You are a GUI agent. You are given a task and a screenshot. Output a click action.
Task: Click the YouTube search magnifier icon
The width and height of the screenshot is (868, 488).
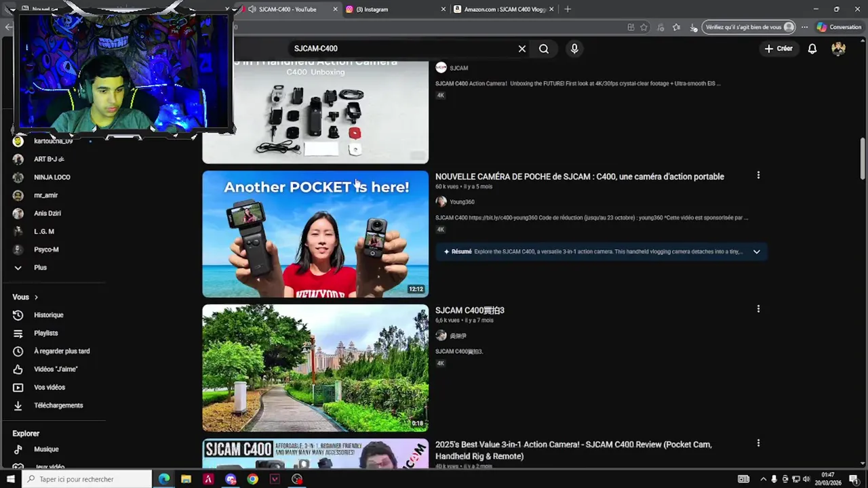tap(544, 49)
